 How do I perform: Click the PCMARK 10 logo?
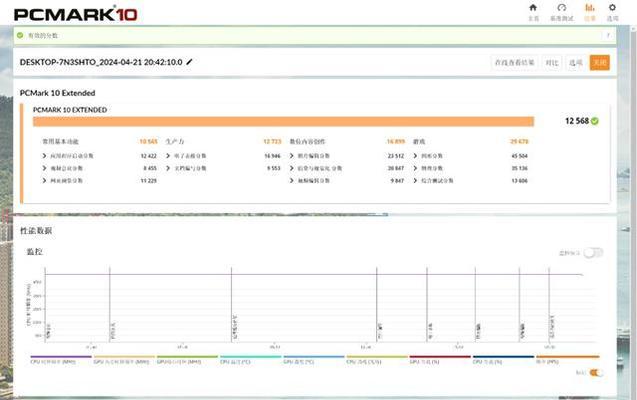76,13
